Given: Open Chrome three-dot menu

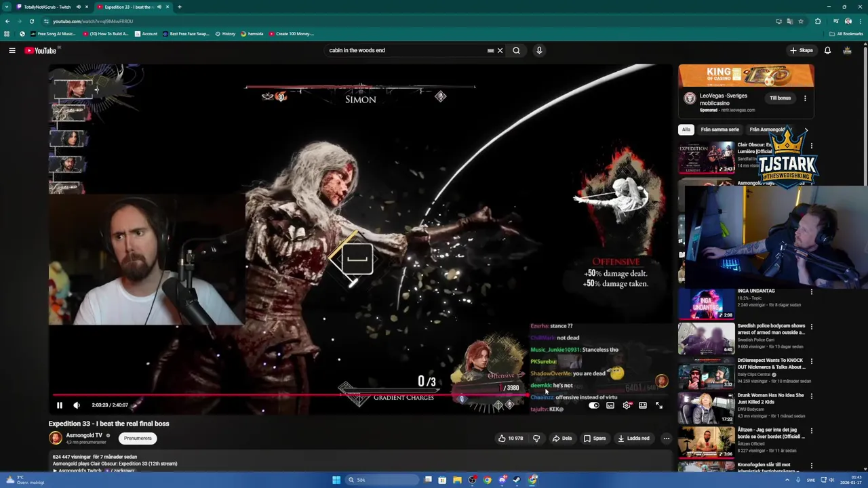Looking at the screenshot, I should pyautogui.click(x=860, y=21).
